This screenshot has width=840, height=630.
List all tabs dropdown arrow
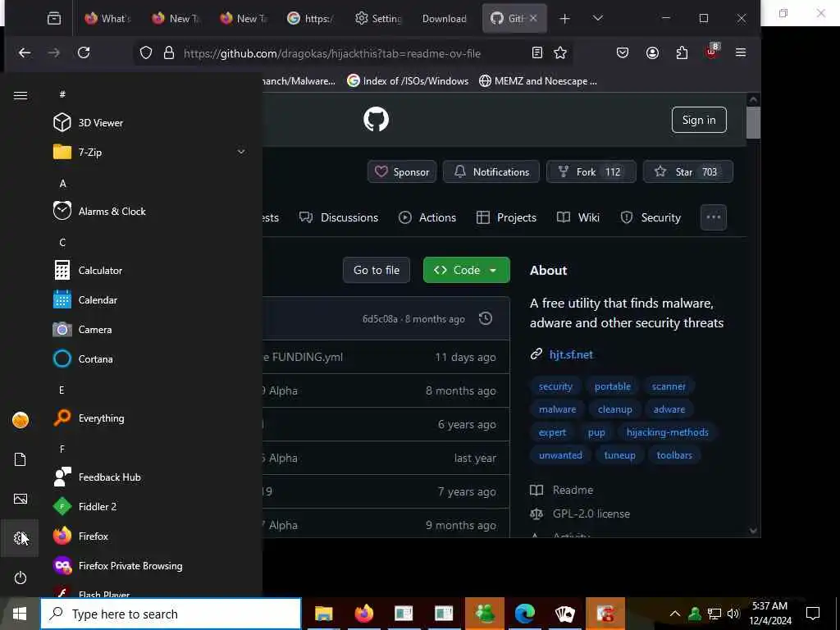point(598,18)
